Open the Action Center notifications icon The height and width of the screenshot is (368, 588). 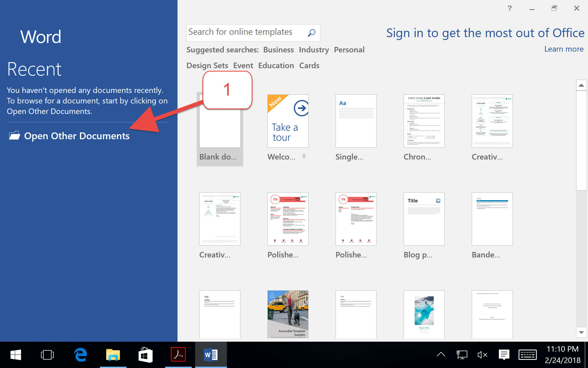click(504, 355)
